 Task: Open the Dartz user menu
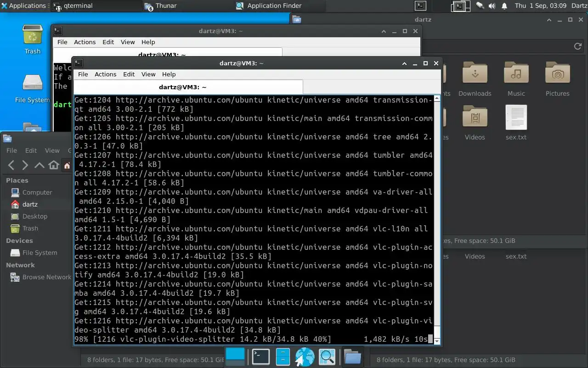[x=579, y=6]
